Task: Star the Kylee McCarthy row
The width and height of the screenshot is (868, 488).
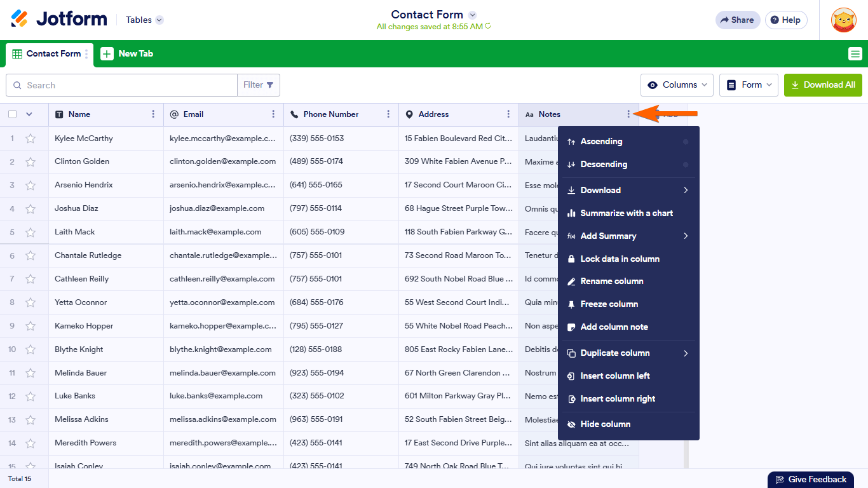Action: 31,139
